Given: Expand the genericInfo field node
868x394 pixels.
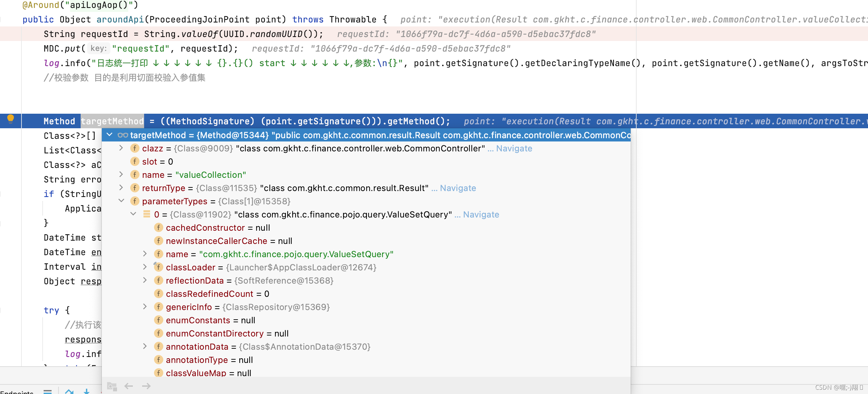Looking at the screenshot, I should click(x=145, y=306).
